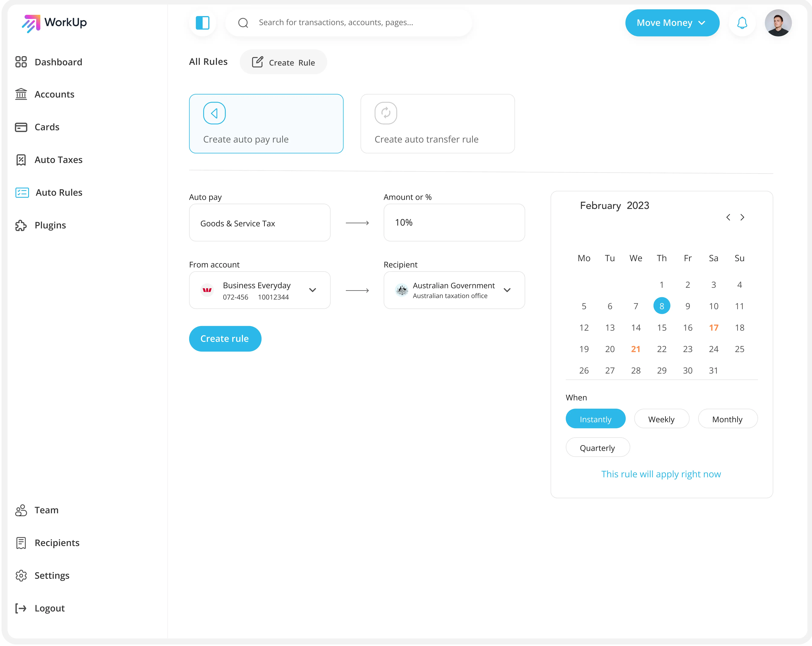Click the Plugins puzzle piece icon

pos(21,225)
